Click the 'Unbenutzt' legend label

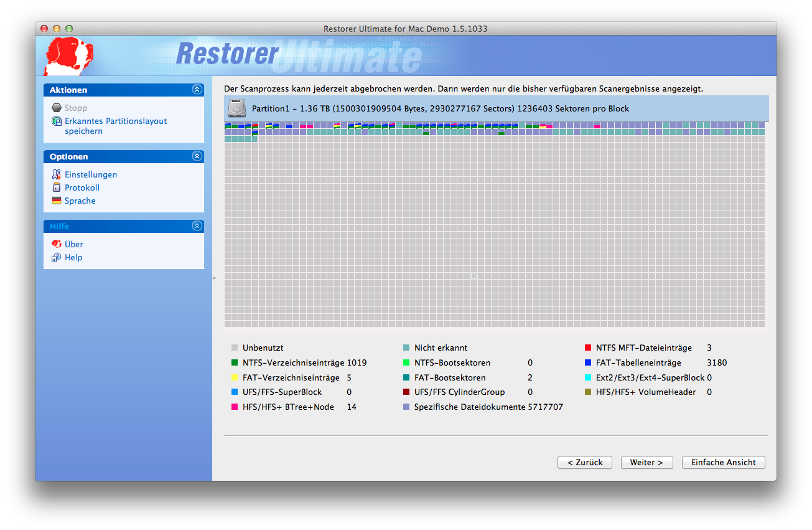click(263, 348)
